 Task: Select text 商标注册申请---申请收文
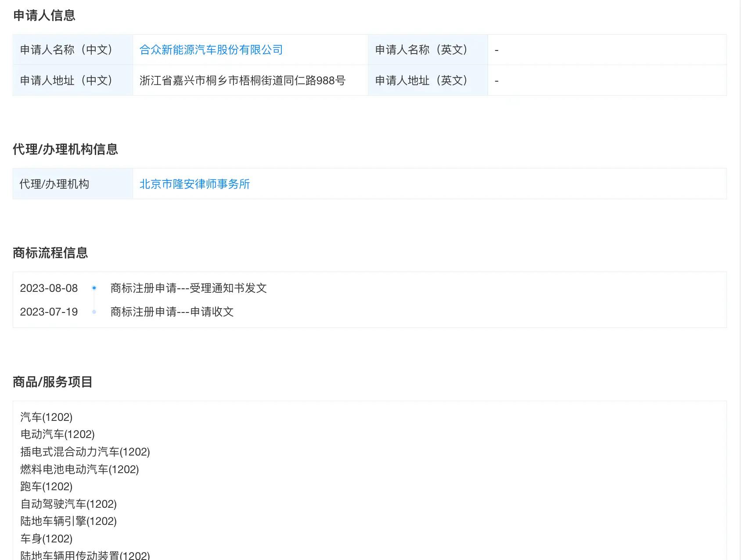(172, 312)
